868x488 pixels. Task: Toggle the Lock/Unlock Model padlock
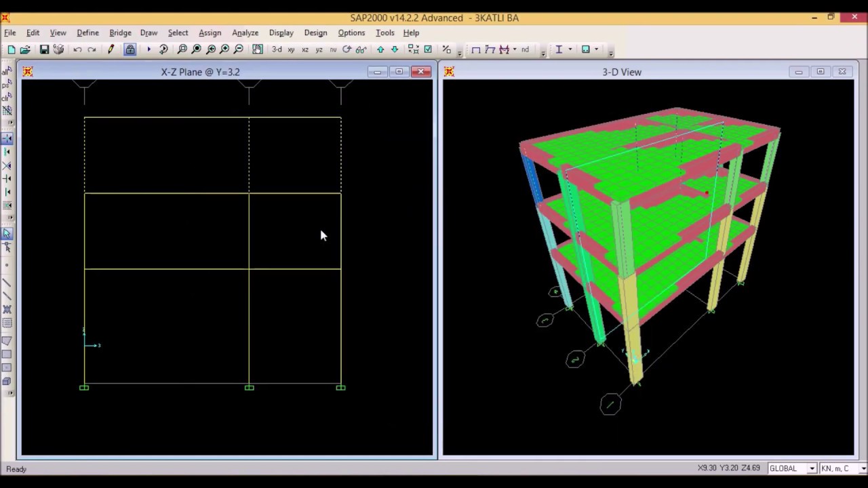point(130,49)
